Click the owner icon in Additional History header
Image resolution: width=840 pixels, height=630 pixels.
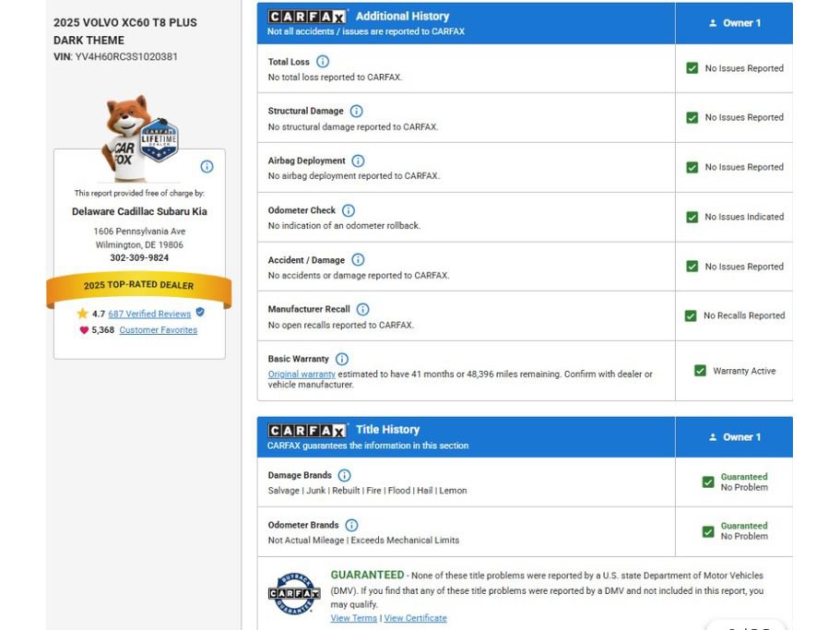tap(713, 23)
